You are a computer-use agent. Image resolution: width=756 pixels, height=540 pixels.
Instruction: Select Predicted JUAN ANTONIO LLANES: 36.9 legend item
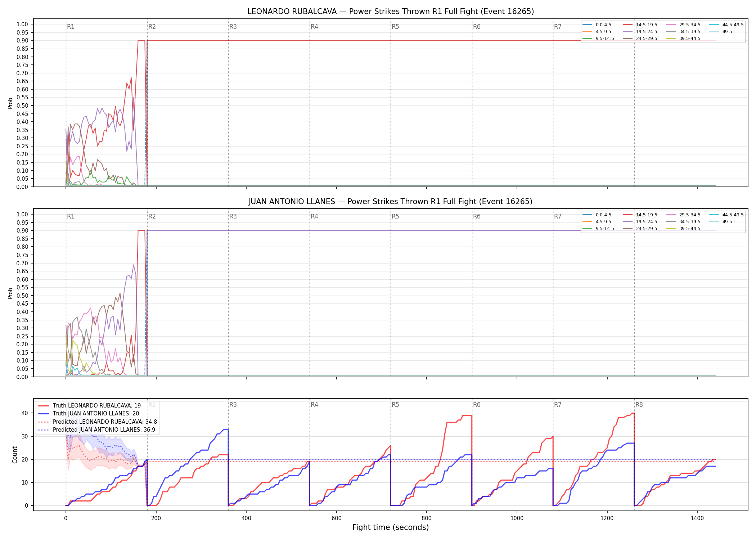(96, 429)
